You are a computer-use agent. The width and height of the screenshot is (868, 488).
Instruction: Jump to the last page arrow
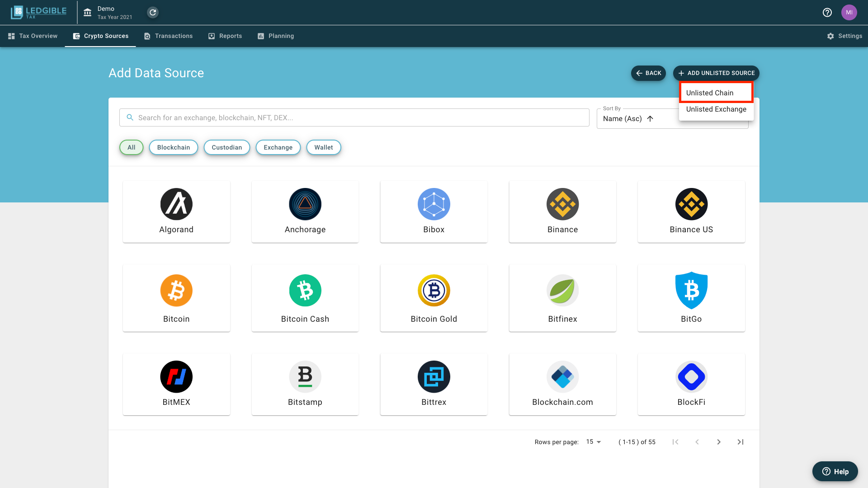tap(741, 442)
